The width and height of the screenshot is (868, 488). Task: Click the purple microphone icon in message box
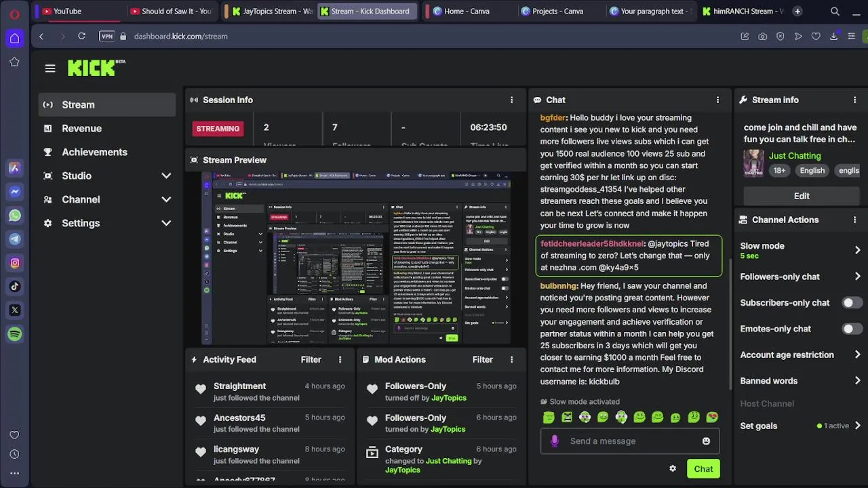click(x=555, y=441)
